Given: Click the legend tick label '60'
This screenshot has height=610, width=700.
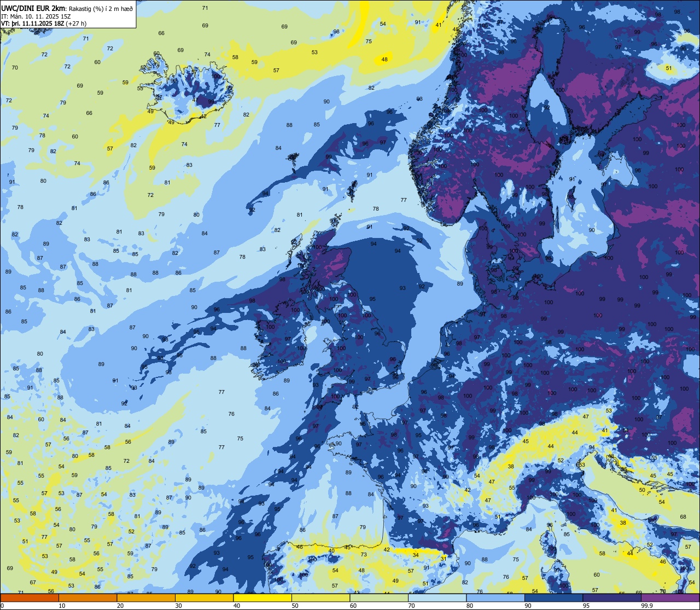Looking at the screenshot, I should [353, 606].
